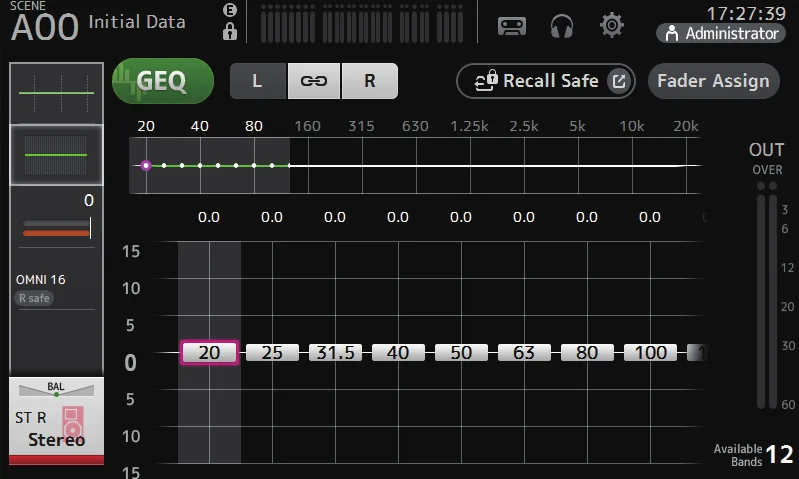
Task: Open the A00 Initial Data scene list
Action: tap(98, 22)
